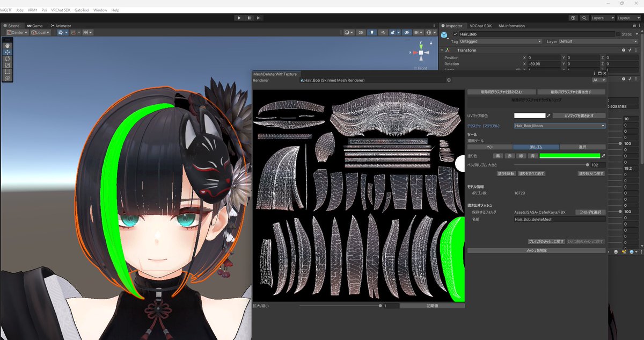Click the Play button

click(239, 18)
